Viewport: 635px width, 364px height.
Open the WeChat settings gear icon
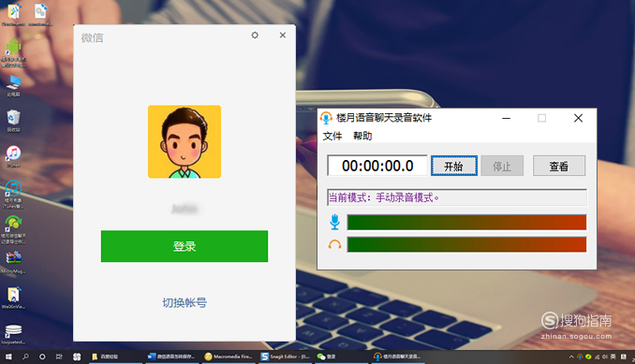255,36
